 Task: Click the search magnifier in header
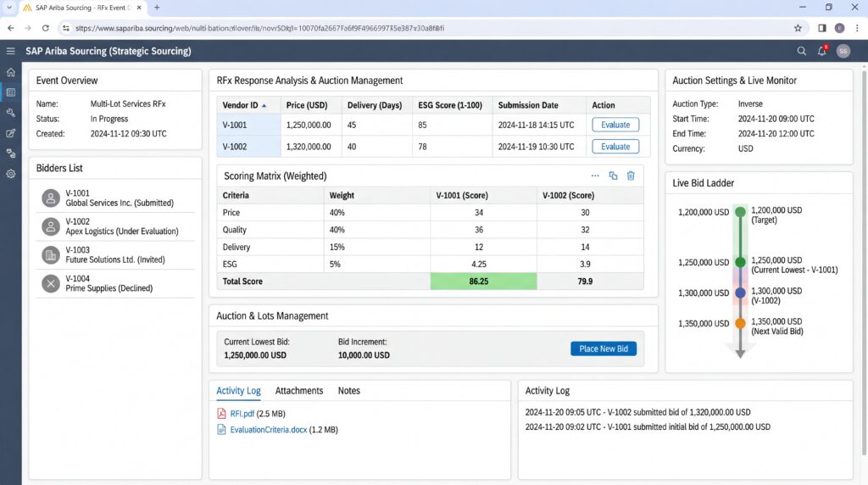click(801, 51)
